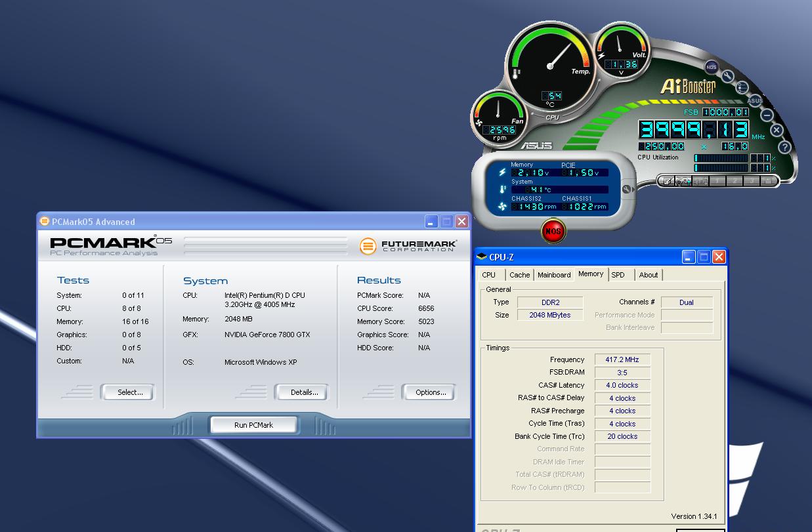Click the red NOS button below the monitor panel
Image resolution: width=812 pixels, height=532 pixels.
click(x=553, y=230)
